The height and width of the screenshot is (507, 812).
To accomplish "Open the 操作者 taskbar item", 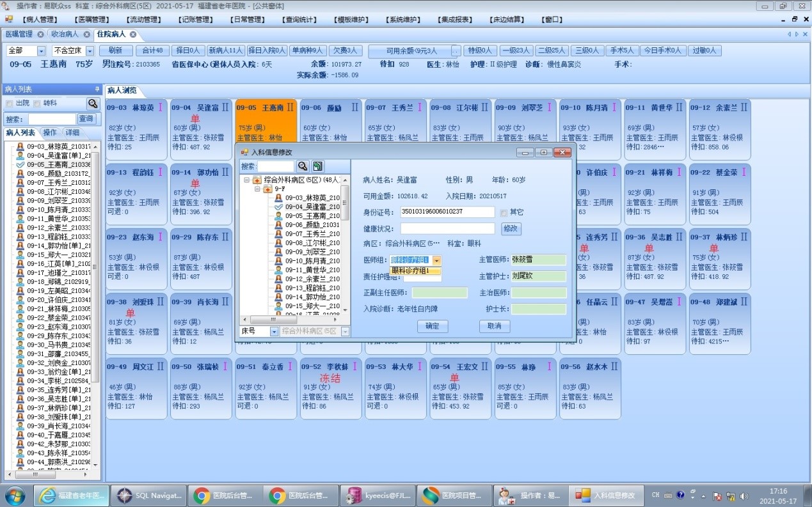I will tap(530, 495).
